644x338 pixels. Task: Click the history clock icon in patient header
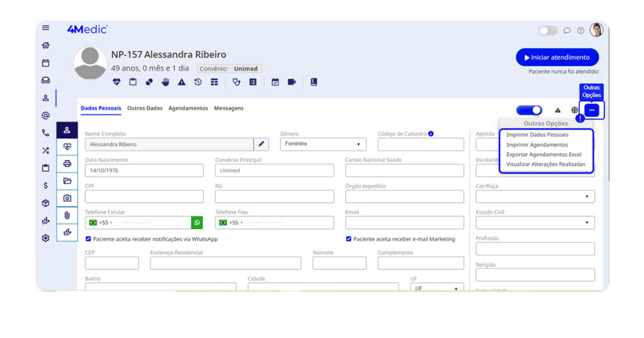(x=198, y=82)
